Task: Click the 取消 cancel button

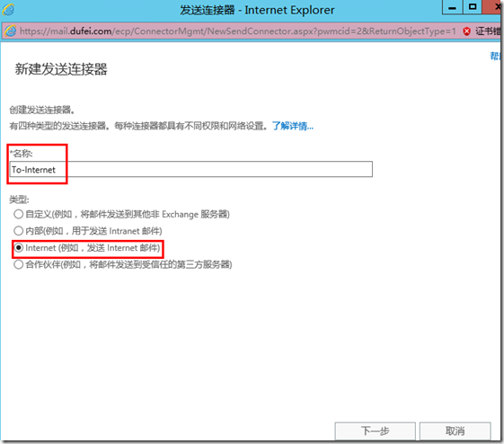Action: pyautogui.click(x=455, y=431)
